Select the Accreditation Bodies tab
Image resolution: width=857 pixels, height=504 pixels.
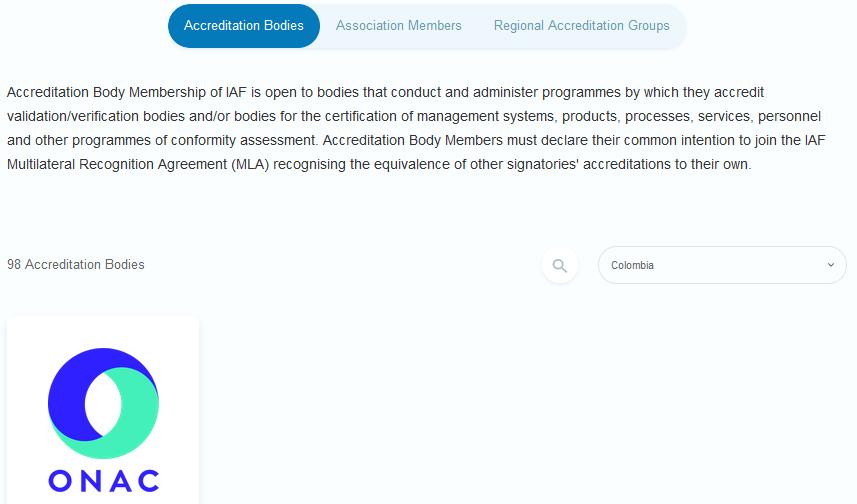pyautogui.click(x=243, y=26)
